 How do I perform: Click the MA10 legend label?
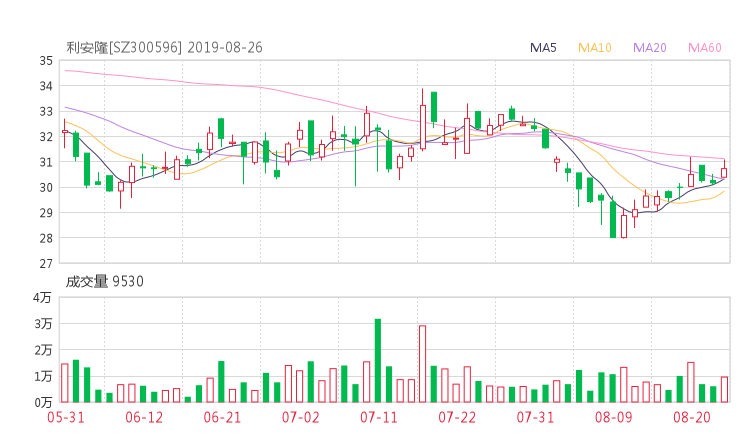pyautogui.click(x=595, y=48)
